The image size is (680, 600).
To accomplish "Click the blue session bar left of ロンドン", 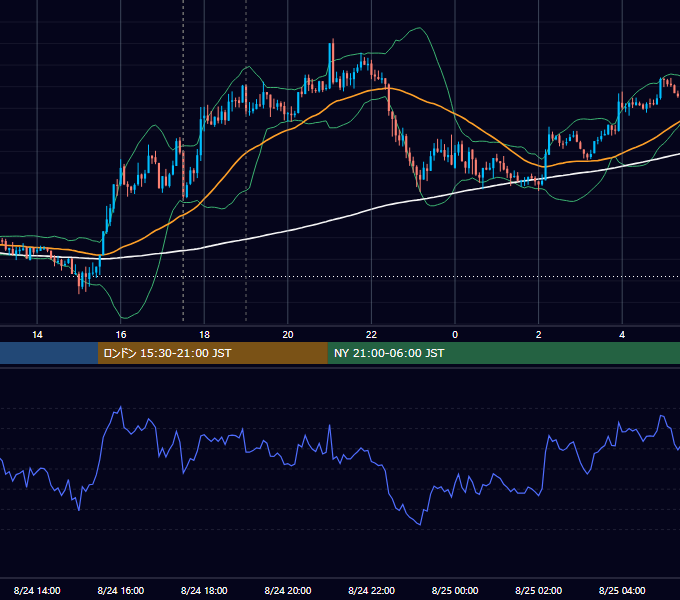I will 49,353.
